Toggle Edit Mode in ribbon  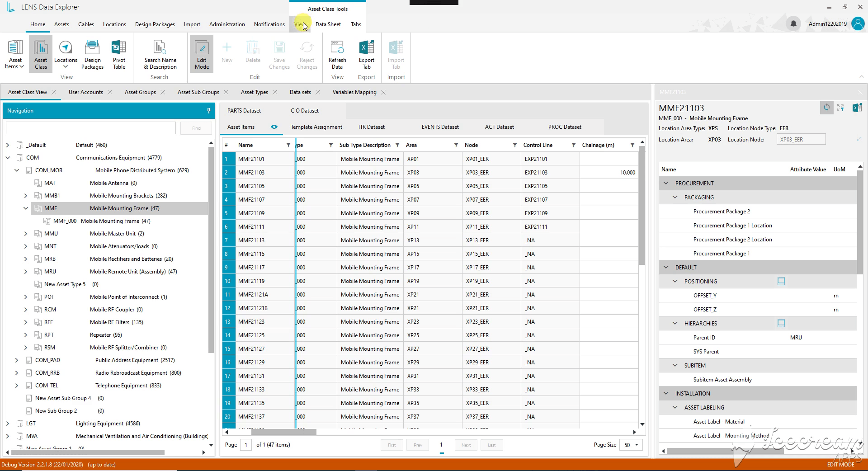(202, 54)
